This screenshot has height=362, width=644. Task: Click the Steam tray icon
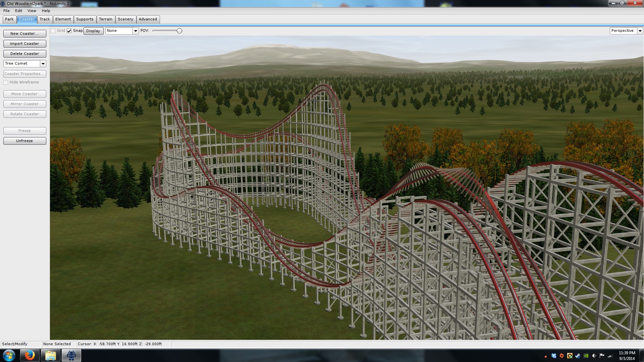pyautogui.click(x=578, y=356)
